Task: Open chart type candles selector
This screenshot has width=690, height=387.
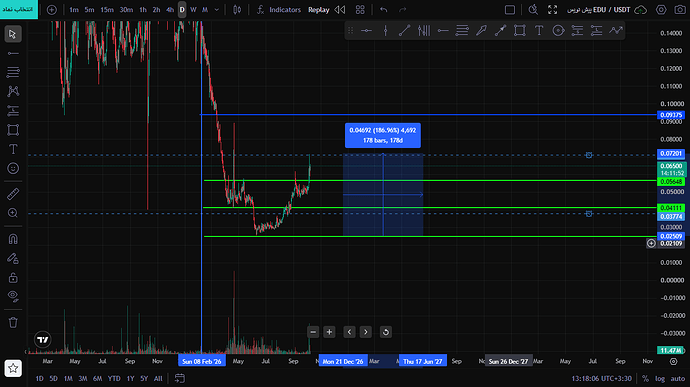Action: [x=237, y=10]
